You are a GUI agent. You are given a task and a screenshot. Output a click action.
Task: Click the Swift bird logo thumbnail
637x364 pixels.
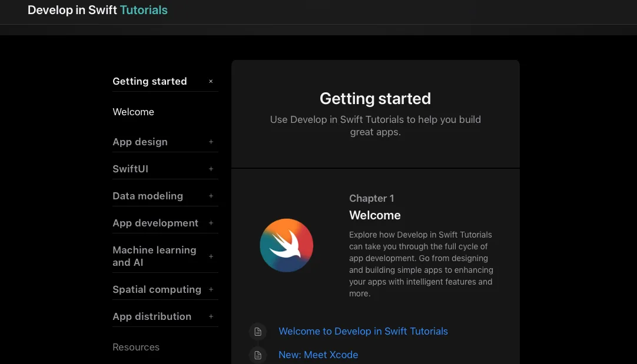tap(286, 245)
